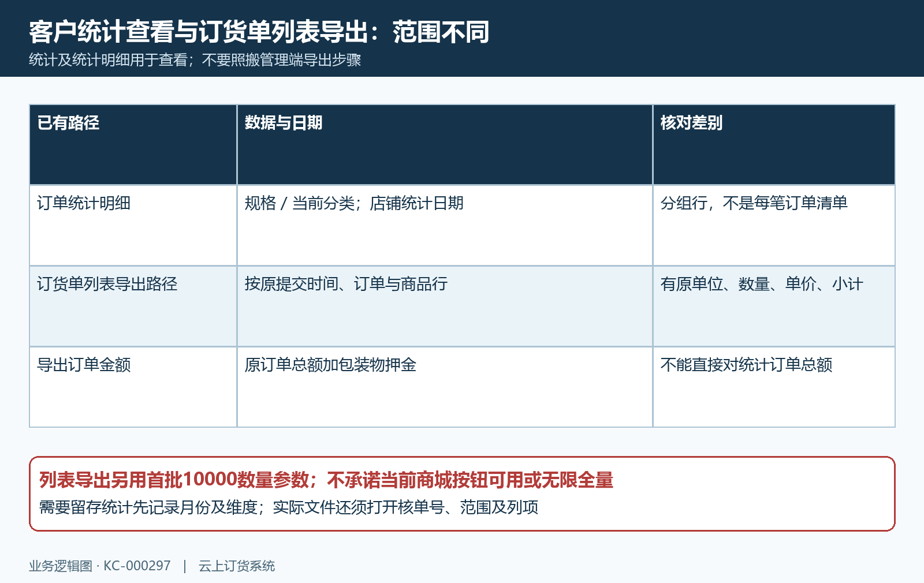Click the 订单统计明细 cell
The width and height of the screenshot is (924, 583).
tap(133, 225)
